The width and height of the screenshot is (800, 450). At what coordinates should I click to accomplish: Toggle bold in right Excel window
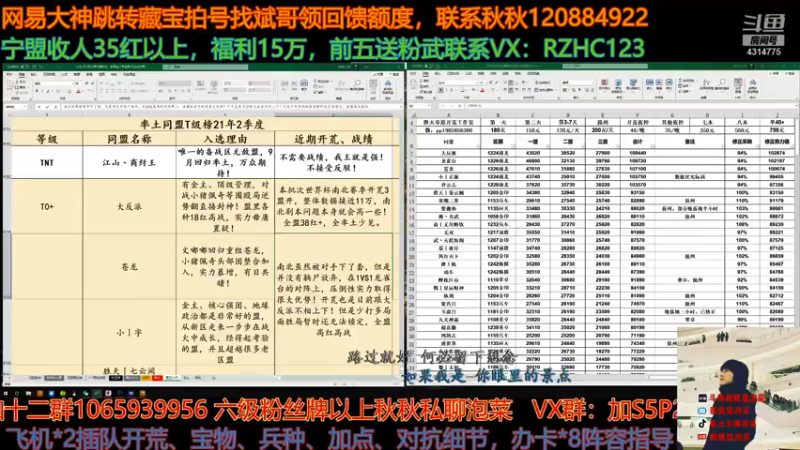coord(441,90)
